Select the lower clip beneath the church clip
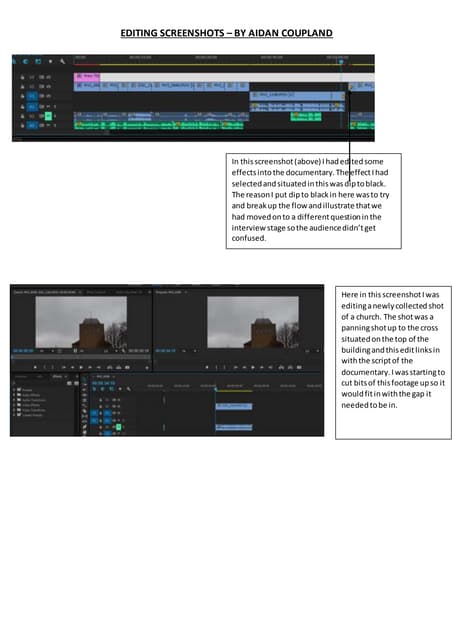 [234, 427]
